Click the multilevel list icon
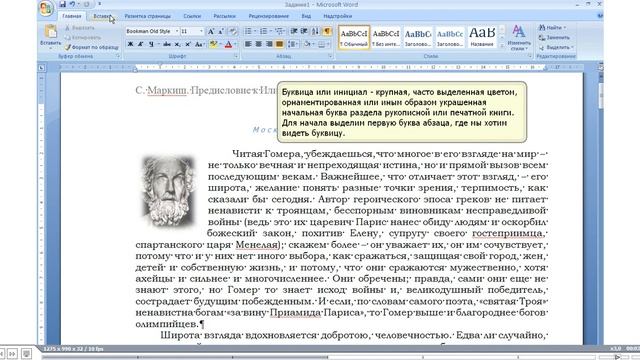Screen dimensions: 640x360 click(x=279, y=31)
